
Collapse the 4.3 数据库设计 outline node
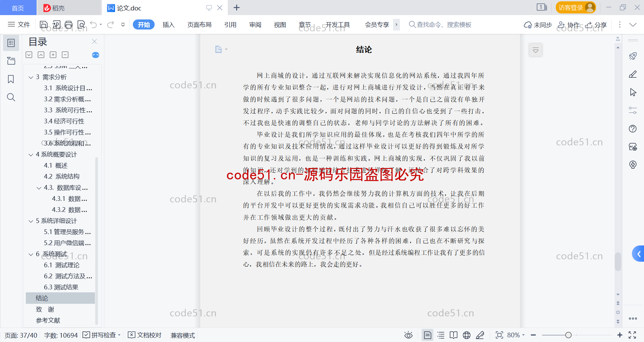point(39,188)
